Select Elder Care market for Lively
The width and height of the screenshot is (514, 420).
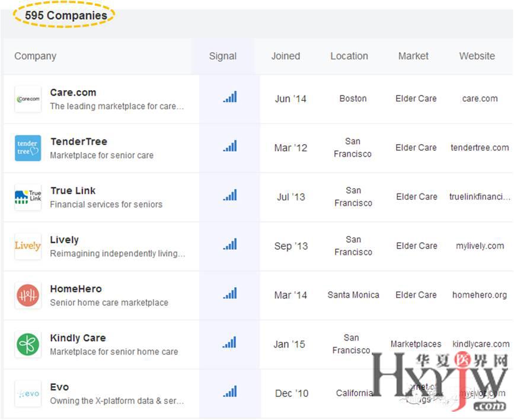click(x=417, y=246)
